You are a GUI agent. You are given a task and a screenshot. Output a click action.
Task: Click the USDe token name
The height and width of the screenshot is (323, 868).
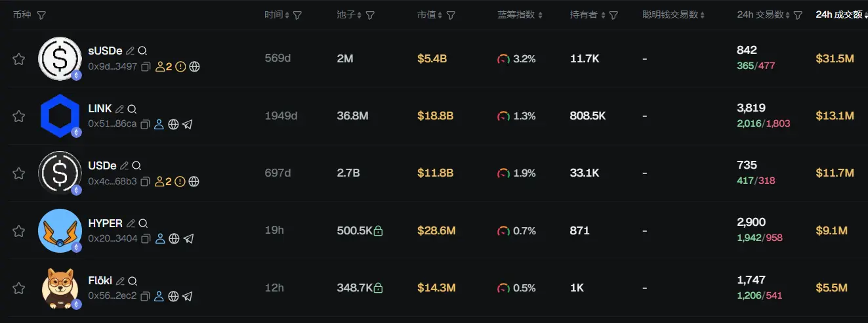[102, 165]
